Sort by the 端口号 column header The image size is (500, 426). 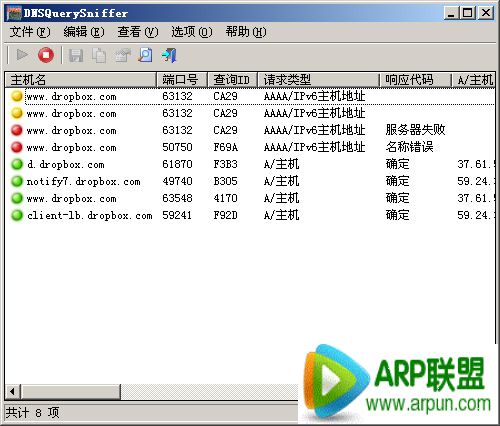coord(182,80)
